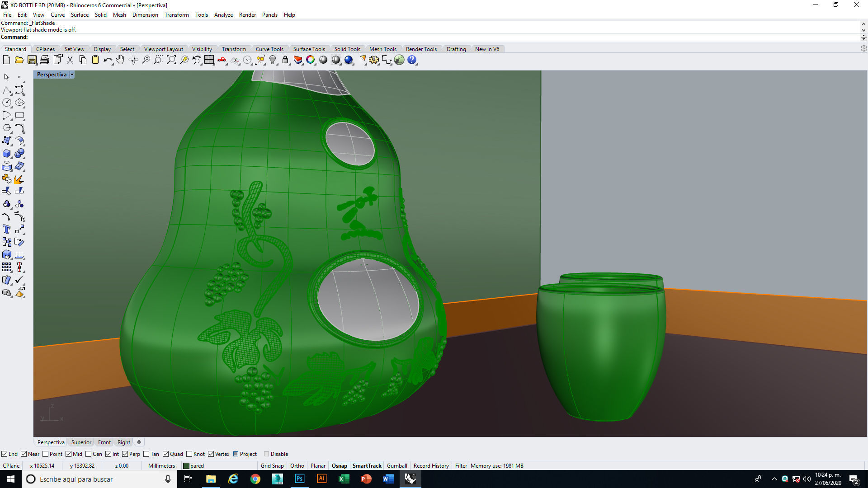Screen dimensions: 868x488
Task: Click the Undo arrow icon
Action: click(x=108, y=60)
